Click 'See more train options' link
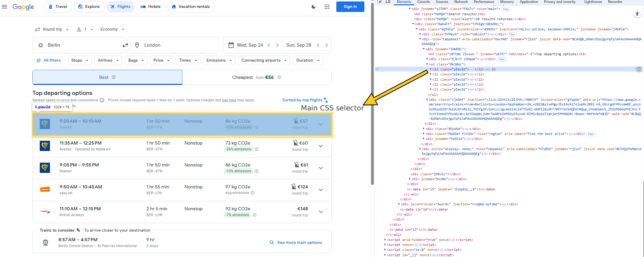Screen dimensions: 644x257 pyautogui.click(x=296, y=243)
